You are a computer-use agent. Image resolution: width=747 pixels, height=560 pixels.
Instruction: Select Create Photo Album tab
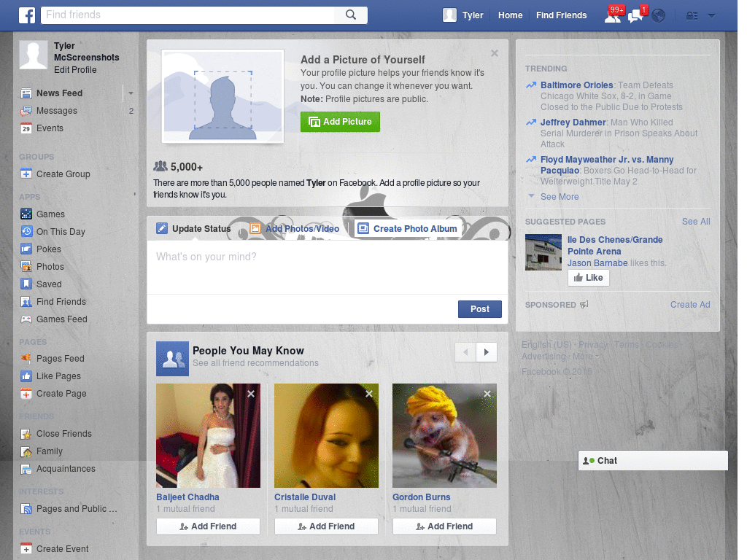pos(407,228)
